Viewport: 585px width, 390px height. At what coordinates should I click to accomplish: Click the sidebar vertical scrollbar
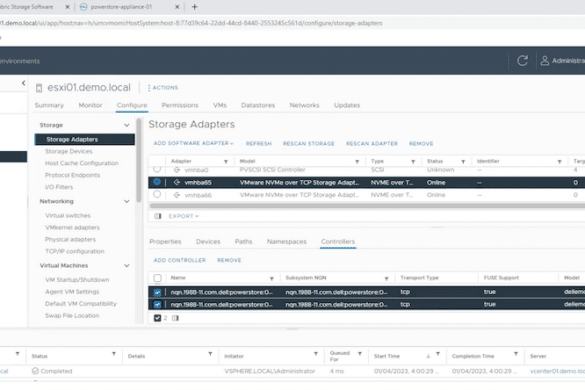(139, 160)
